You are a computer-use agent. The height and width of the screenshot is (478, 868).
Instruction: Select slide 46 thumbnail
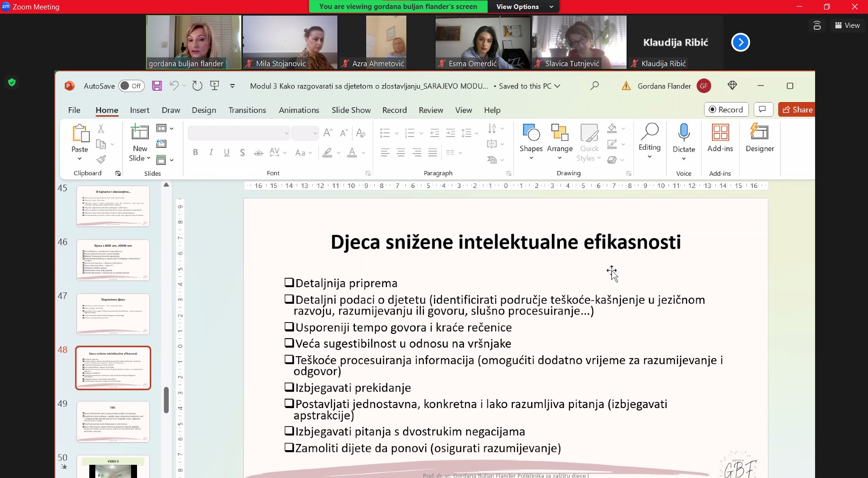tap(113, 260)
